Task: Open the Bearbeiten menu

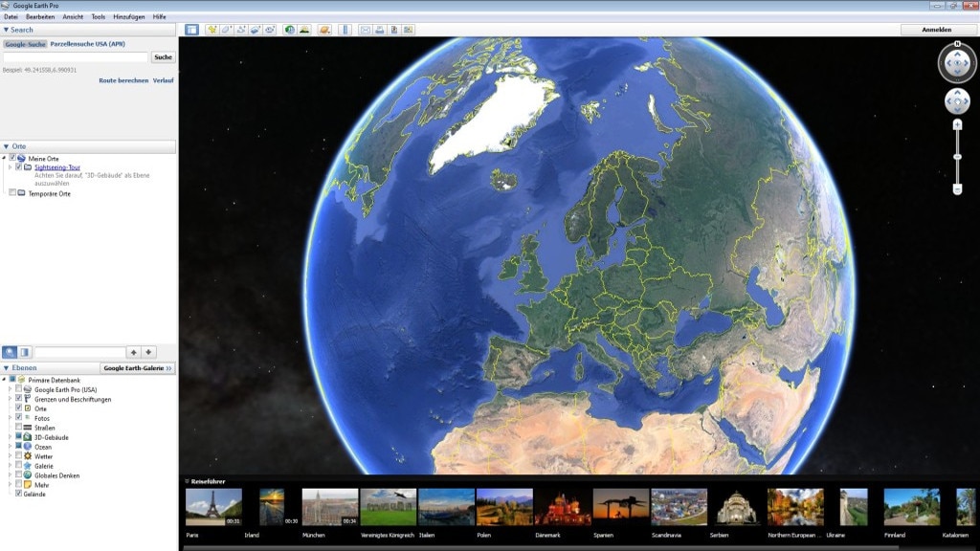Action: click(x=40, y=17)
